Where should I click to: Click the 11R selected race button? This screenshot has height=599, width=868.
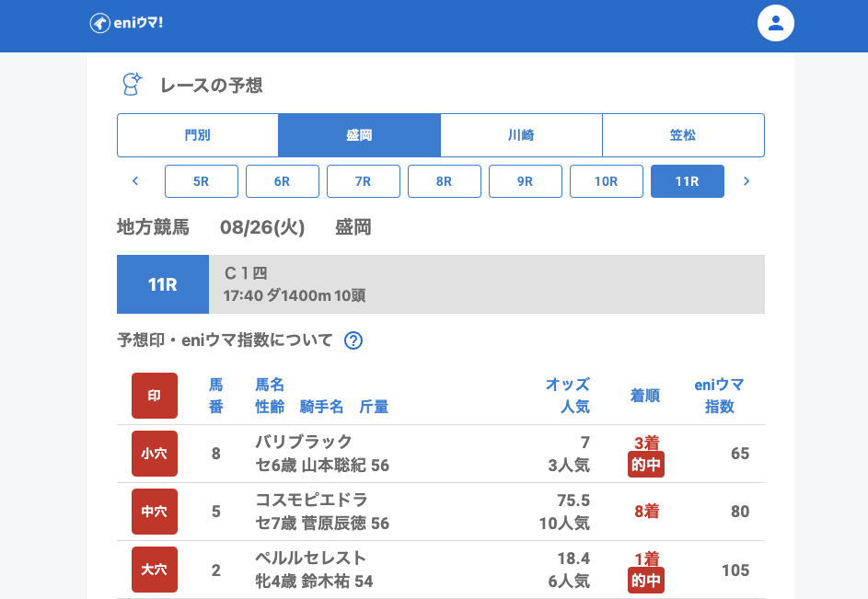[688, 181]
